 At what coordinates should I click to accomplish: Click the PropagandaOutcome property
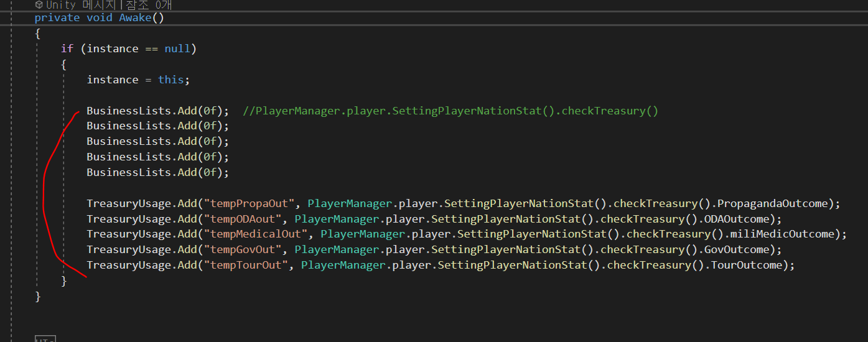(x=773, y=203)
